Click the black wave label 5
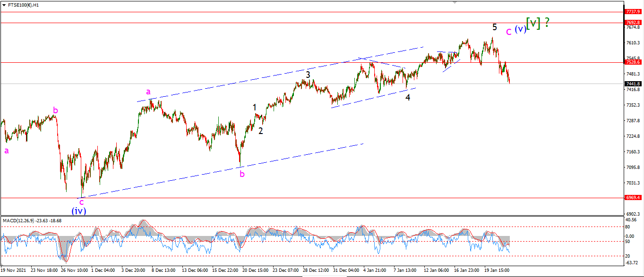This screenshot has width=644, height=277. (x=495, y=27)
